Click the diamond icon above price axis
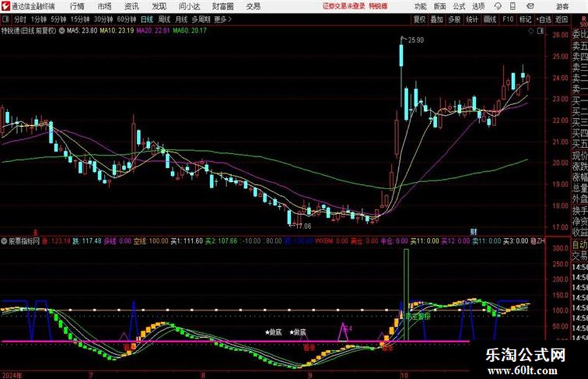588x379 pixels. [x=531, y=32]
